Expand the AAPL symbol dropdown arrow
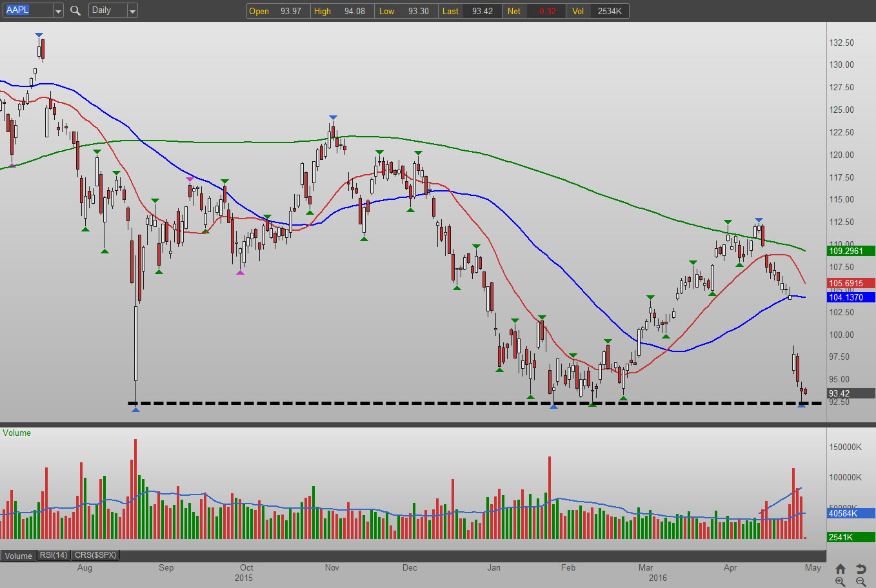The height and width of the screenshot is (588, 876). coord(58,11)
